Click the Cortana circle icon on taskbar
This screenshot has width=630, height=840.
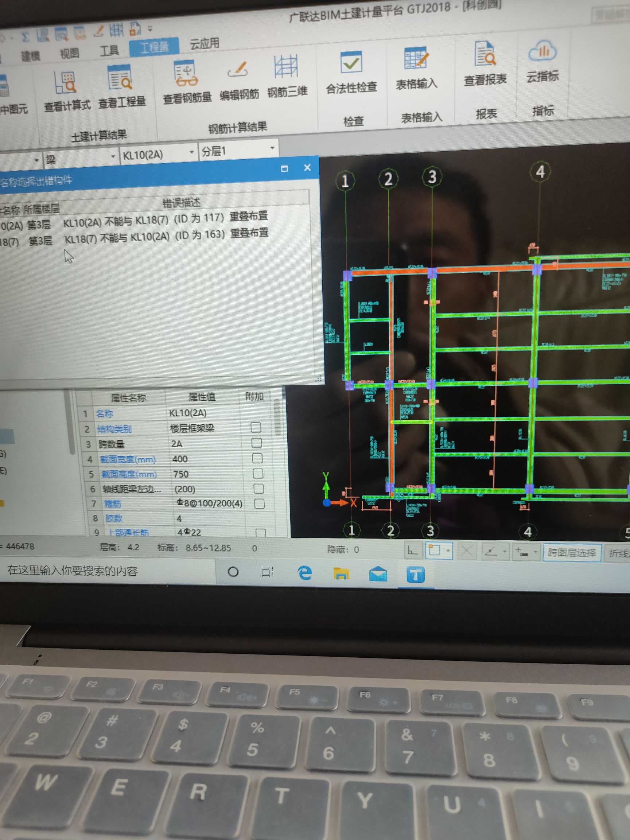(233, 572)
